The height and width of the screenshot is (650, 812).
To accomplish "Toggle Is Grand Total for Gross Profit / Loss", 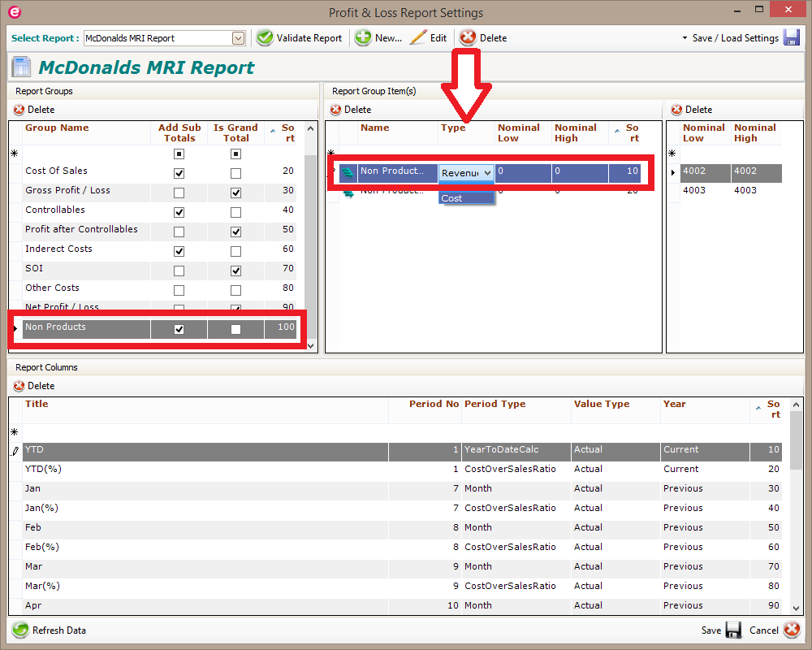I will pyautogui.click(x=235, y=193).
